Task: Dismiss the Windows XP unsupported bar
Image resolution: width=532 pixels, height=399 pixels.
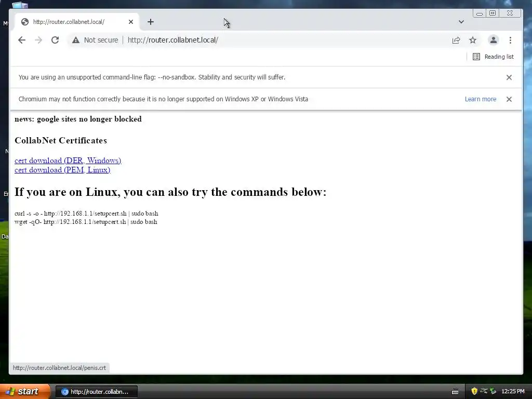Action: [509, 99]
